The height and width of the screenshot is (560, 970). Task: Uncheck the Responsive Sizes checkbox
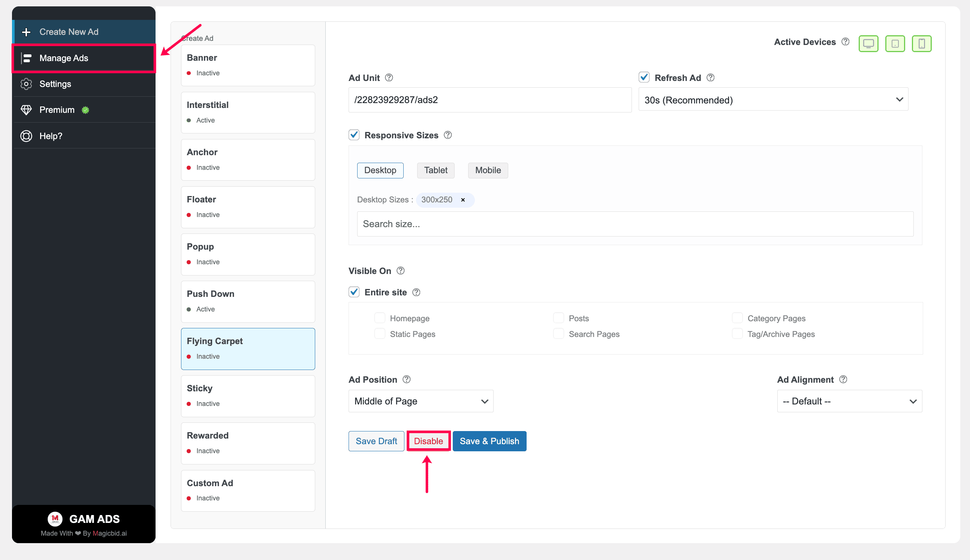354,135
